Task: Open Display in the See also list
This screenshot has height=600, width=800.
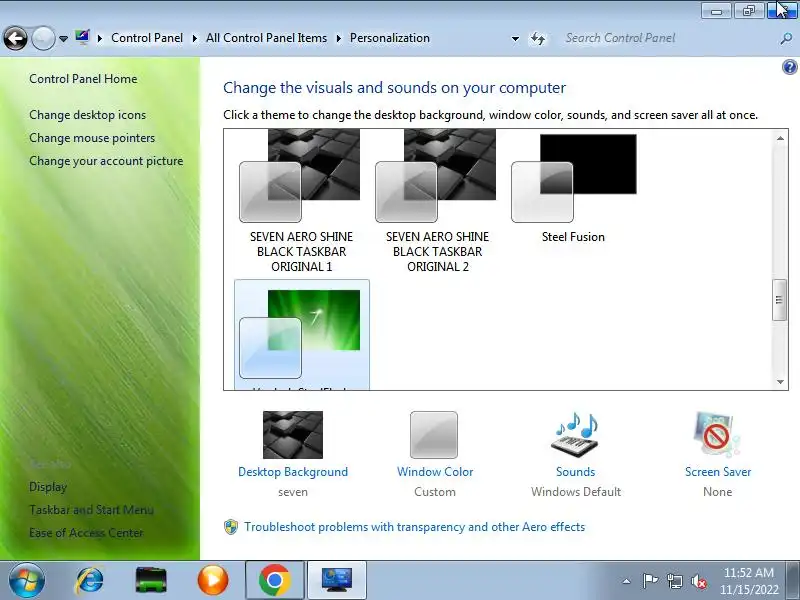Action: (48, 487)
